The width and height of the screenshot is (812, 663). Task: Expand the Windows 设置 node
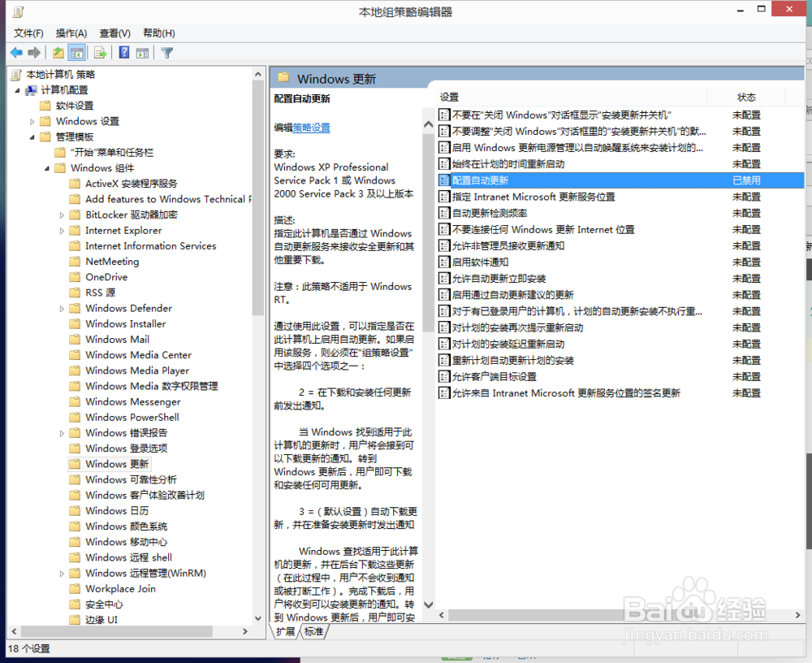click(x=32, y=122)
